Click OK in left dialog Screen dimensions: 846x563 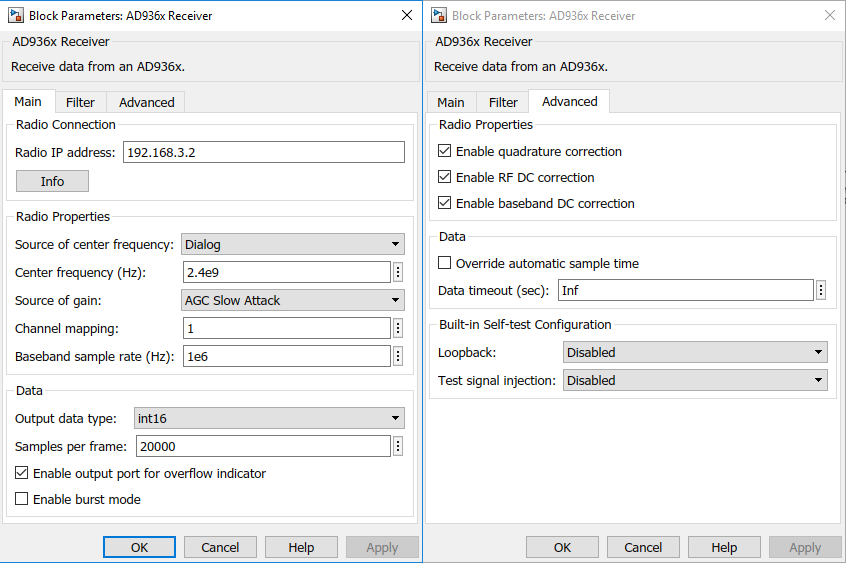pos(139,547)
